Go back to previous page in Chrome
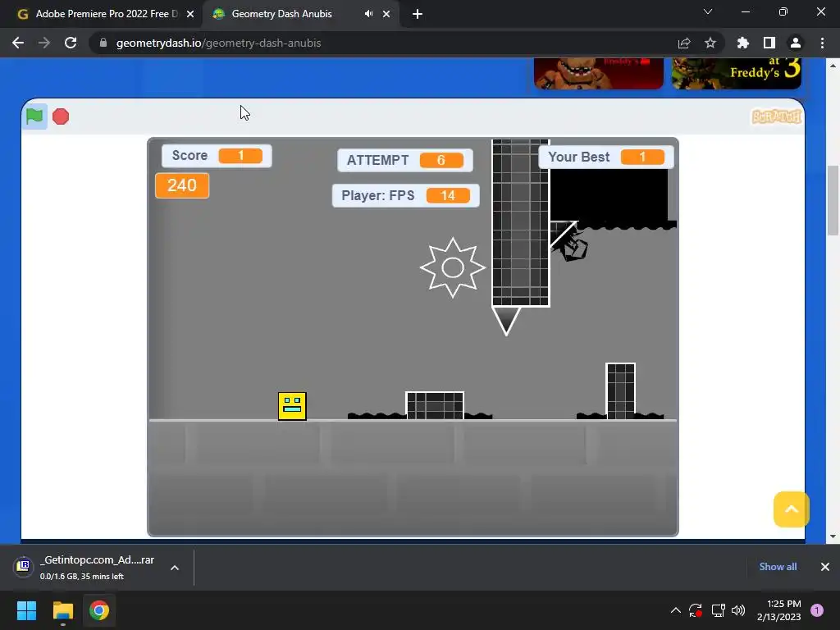This screenshot has width=840, height=630. [18, 43]
